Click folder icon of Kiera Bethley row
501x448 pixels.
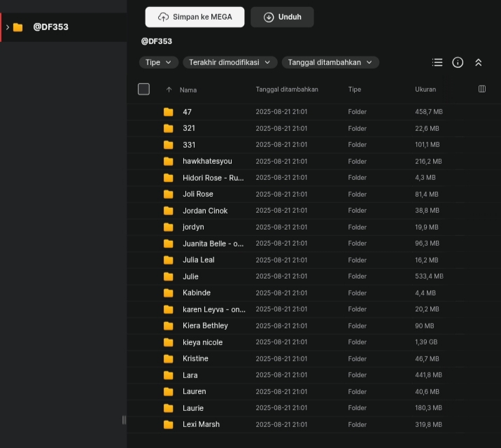[169, 326]
